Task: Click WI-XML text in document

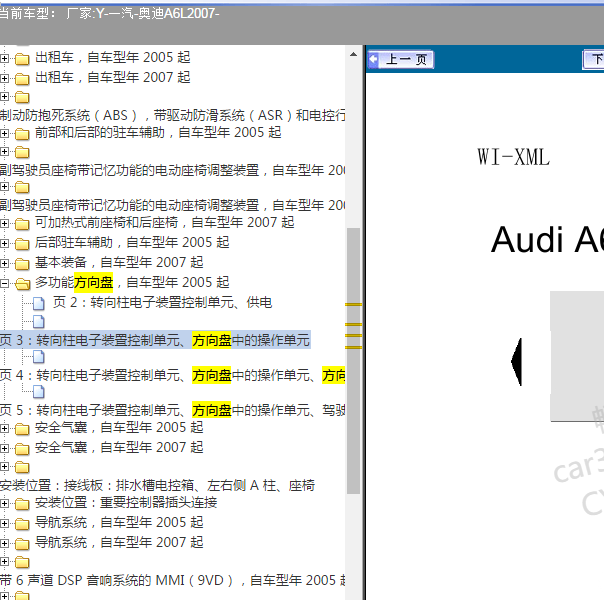Action: click(x=513, y=157)
